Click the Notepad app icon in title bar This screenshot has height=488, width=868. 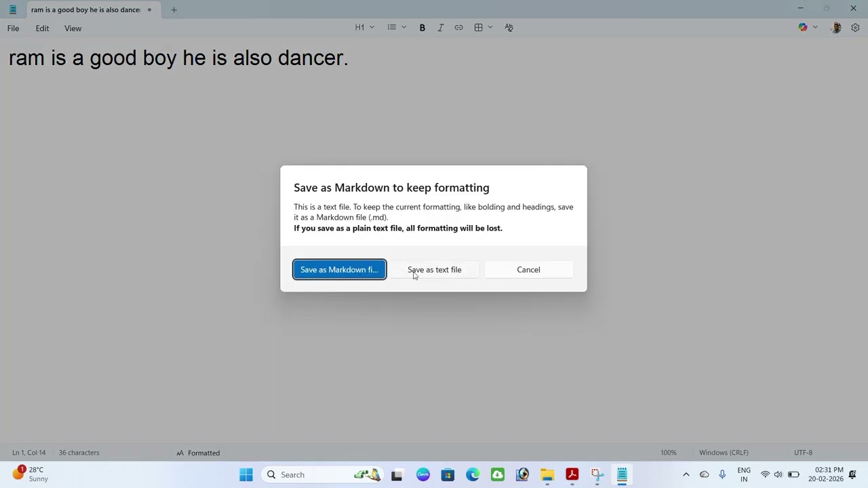12,9
